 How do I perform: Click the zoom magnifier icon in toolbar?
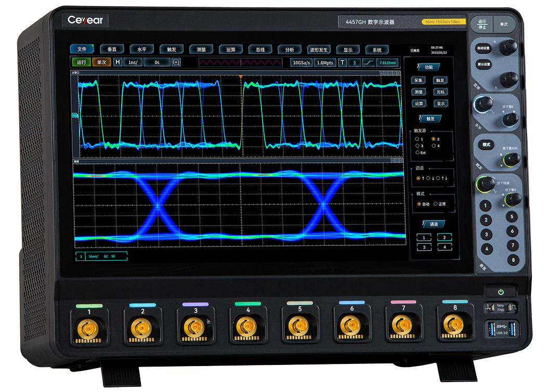click(x=176, y=62)
